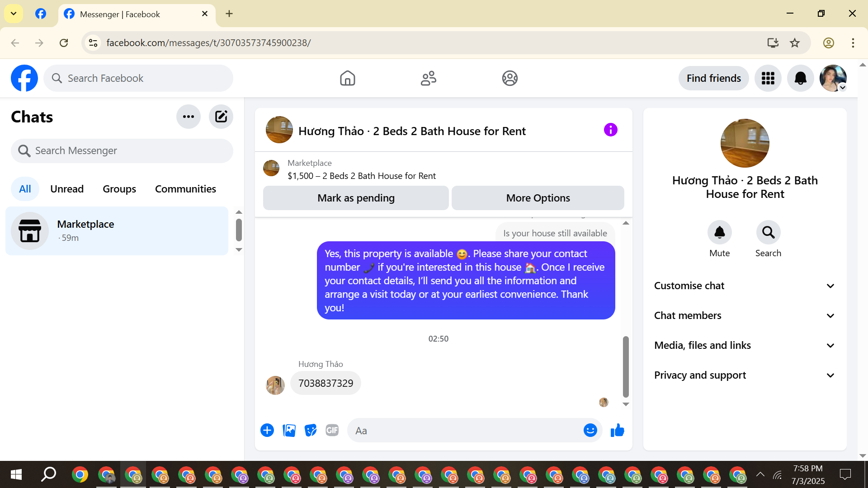868x488 pixels.
Task: Click Mark as pending button
Action: point(356,198)
